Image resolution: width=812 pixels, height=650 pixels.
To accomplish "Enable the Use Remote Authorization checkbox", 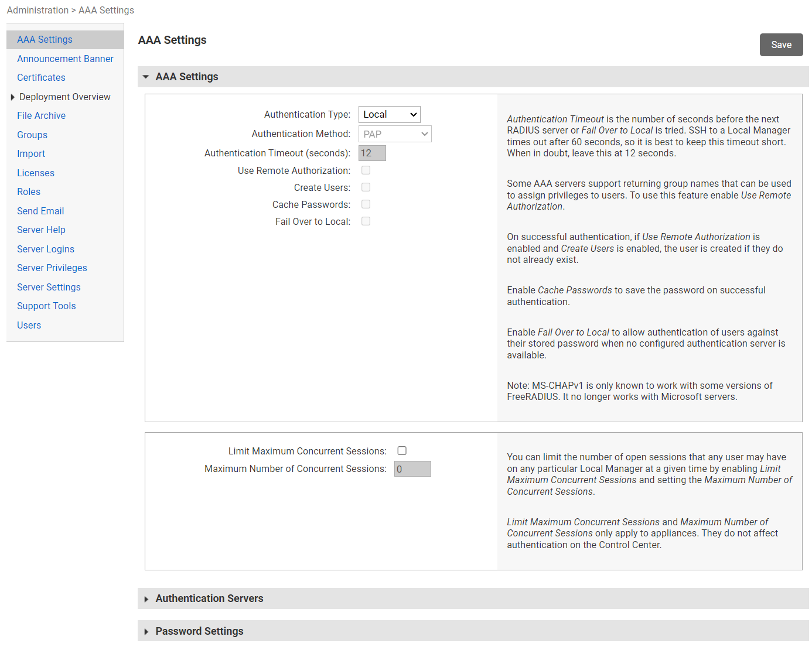I will coord(366,170).
